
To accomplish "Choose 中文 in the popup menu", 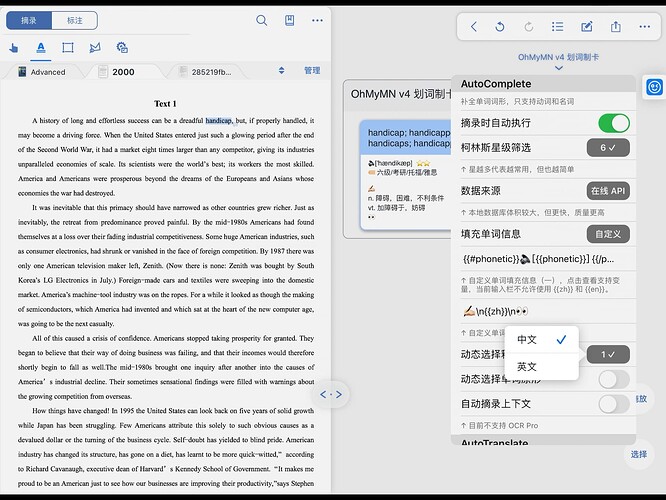I will pos(542,339).
